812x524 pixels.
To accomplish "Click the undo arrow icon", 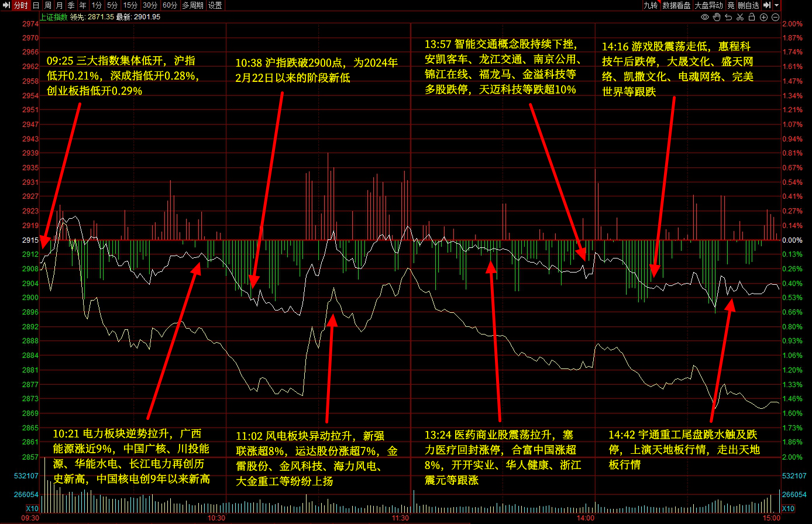I will [728, 17].
